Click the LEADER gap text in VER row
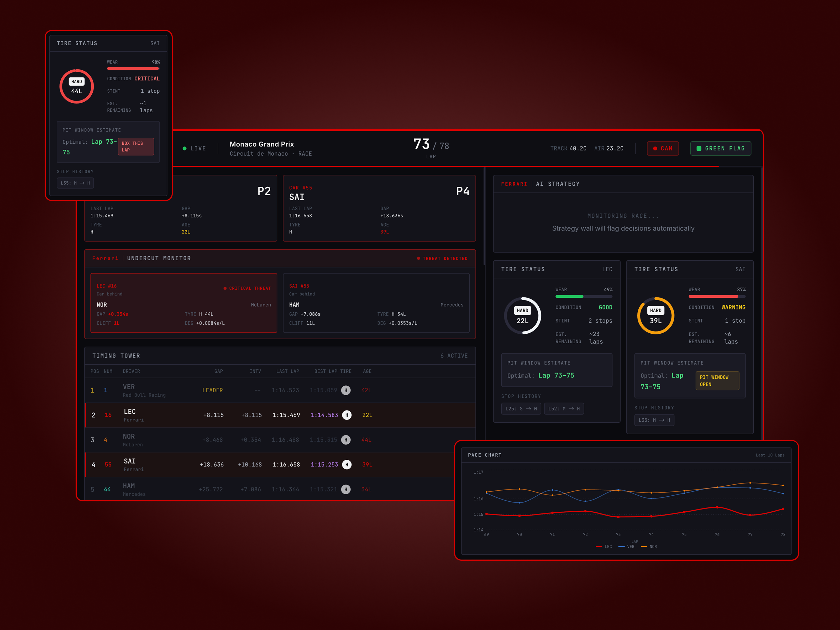This screenshot has height=630, width=840. coord(213,390)
